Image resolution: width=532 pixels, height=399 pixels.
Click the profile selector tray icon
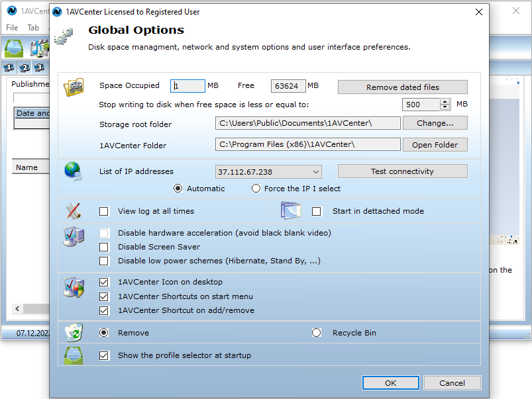point(74,355)
